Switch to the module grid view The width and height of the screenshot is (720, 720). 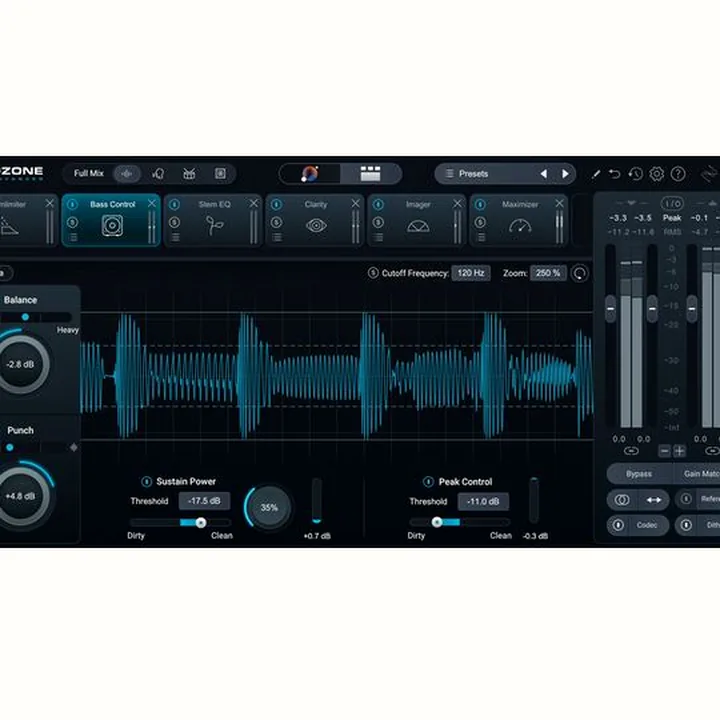[370, 174]
